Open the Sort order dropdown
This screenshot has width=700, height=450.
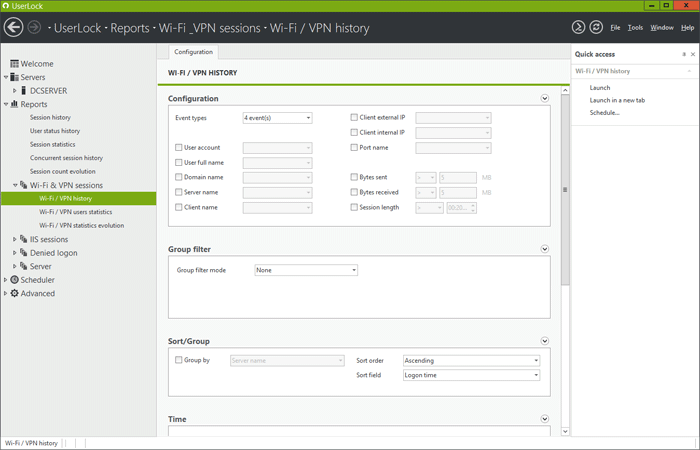[471, 361]
